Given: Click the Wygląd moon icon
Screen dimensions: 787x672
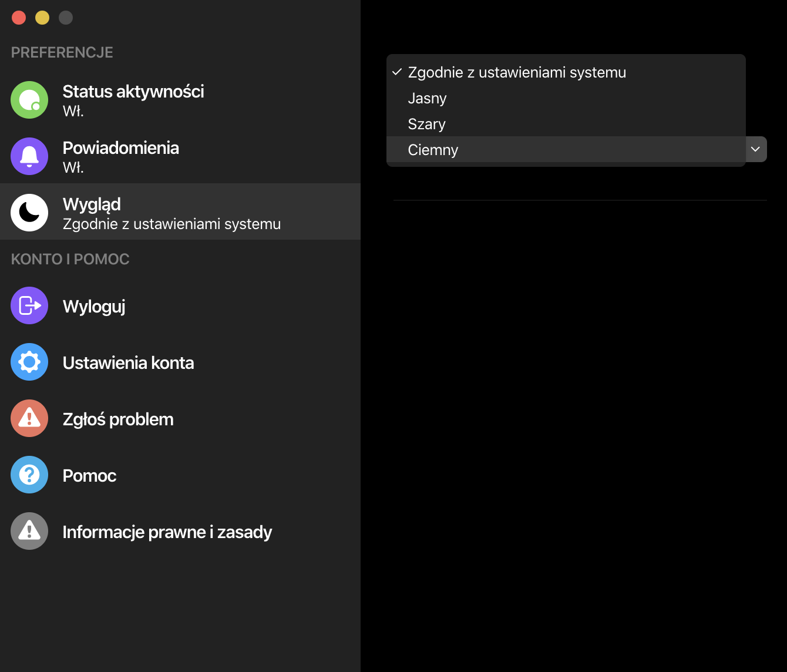Looking at the screenshot, I should click(29, 213).
